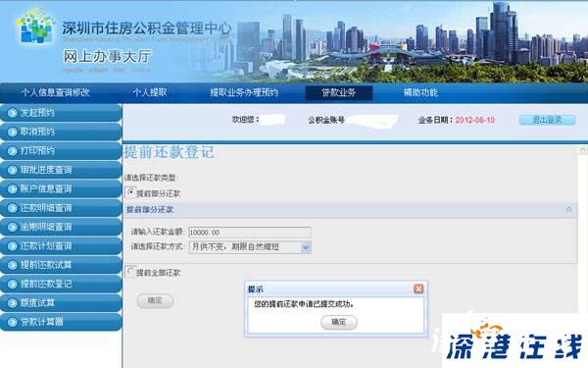Click the arrow icon beside 打印预约
Screen dimensions: 588x368
pyautogui.click(x=12, y=151)
